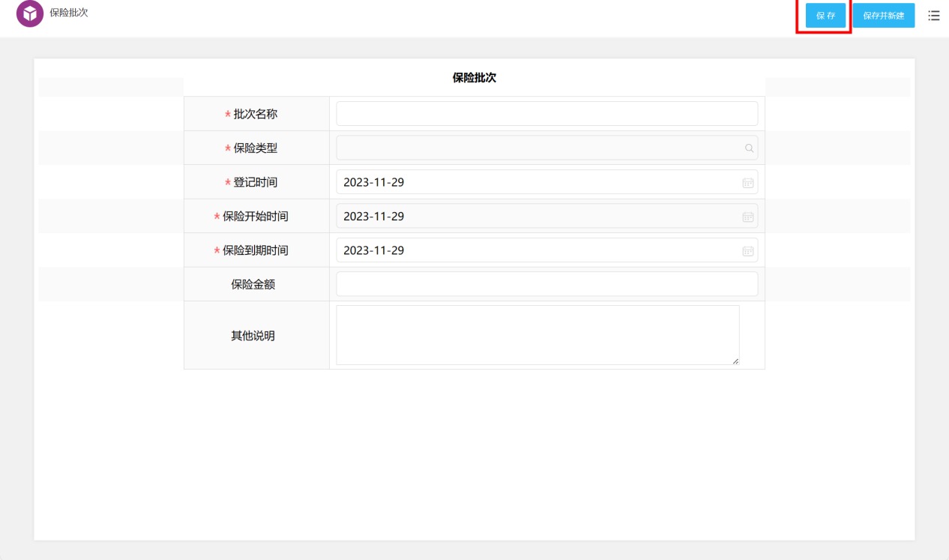This screenshot has width=949, height=560.
Task: Open the 保险类型 lookup field
Action: tap(547, 148)
